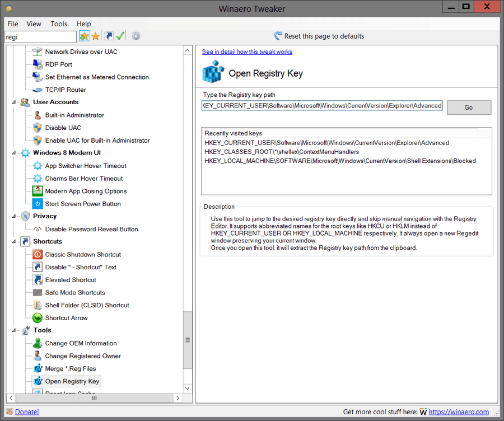Select Change Registered Owner tree item
This screenshot has width=504, height=421.
click(83, 356)
